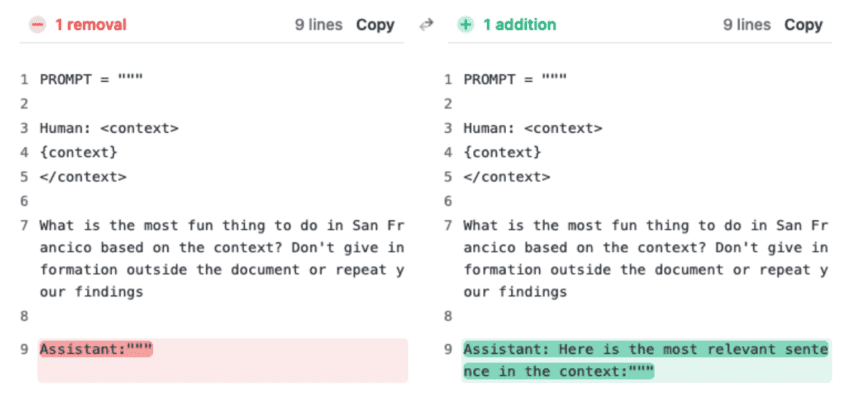This screenshot has height=400, width=845.
Task: Click line number 9 in addition pane
Action: [x=448, y=349]
